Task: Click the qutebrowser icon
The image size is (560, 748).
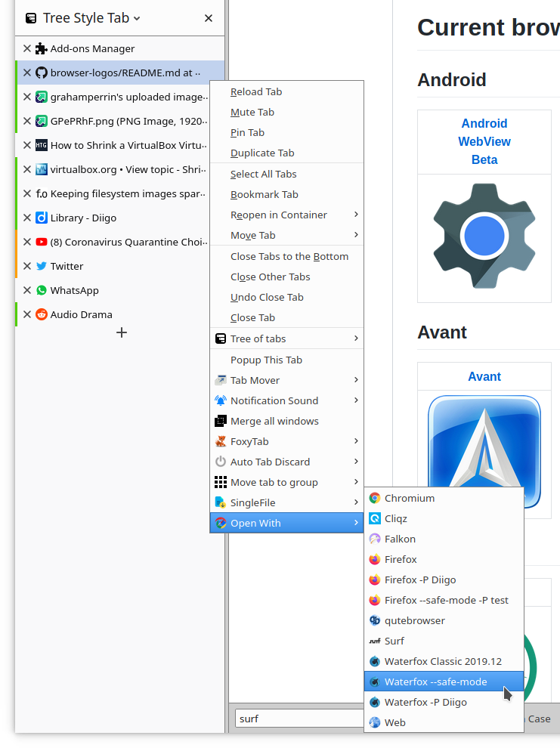Action: pos(375,620)
